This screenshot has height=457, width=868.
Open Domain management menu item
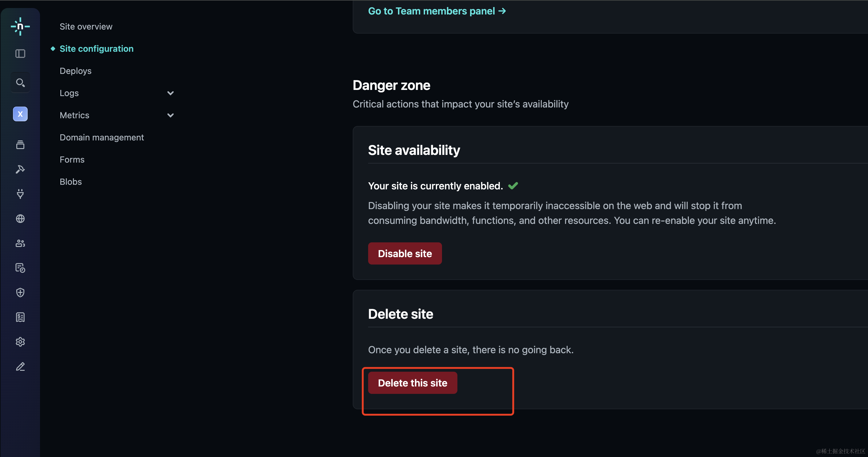tap(102, 138)
